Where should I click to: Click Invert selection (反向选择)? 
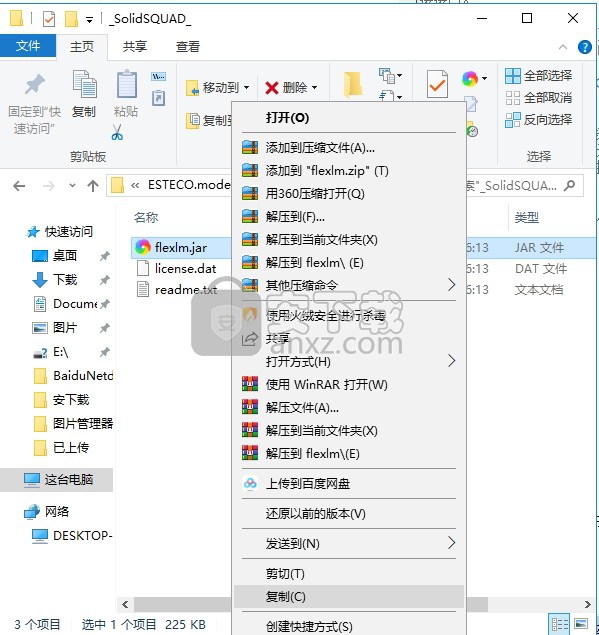click(539, 120)
